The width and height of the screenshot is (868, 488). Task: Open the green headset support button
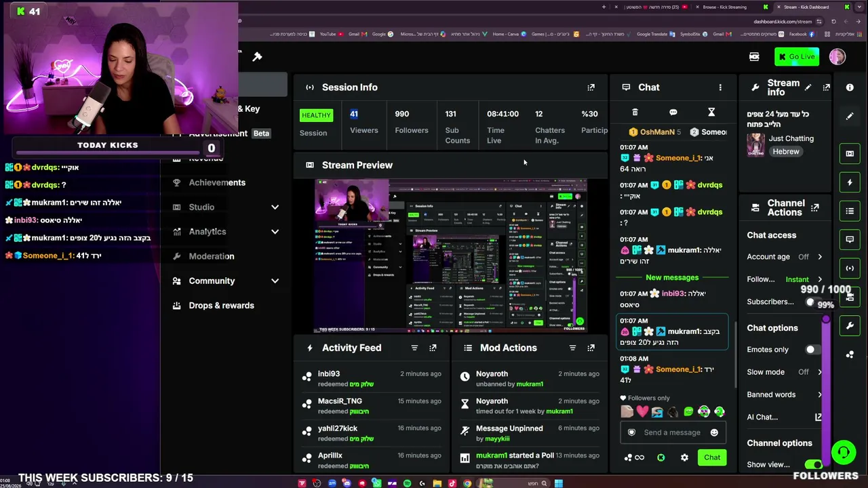click(844, 452)
